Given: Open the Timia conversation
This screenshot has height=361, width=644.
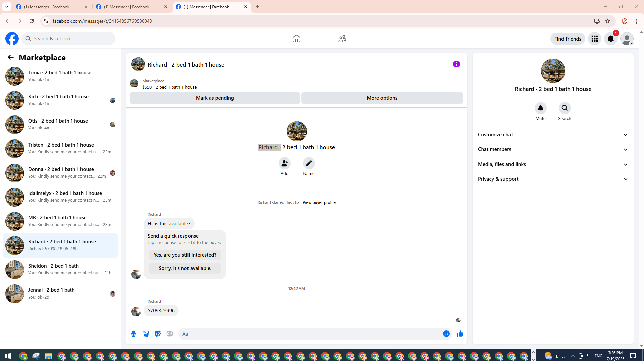Looking at the screenshot, I should point(60,76).
